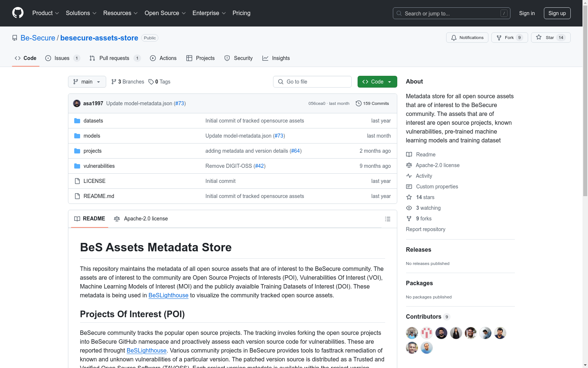Screen dimensions: 588x368
Task: Click the tag icon beside 0 Tags
Action: tap(151, 82)
